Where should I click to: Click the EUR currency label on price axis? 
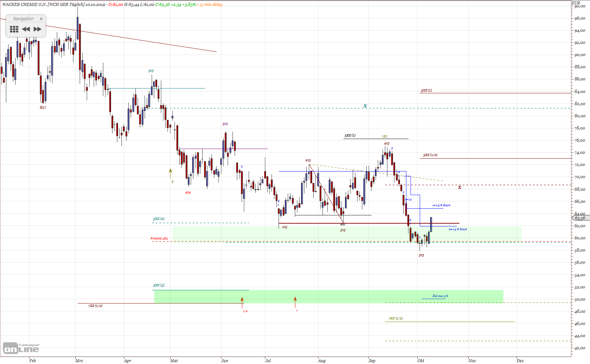(576, 3)
